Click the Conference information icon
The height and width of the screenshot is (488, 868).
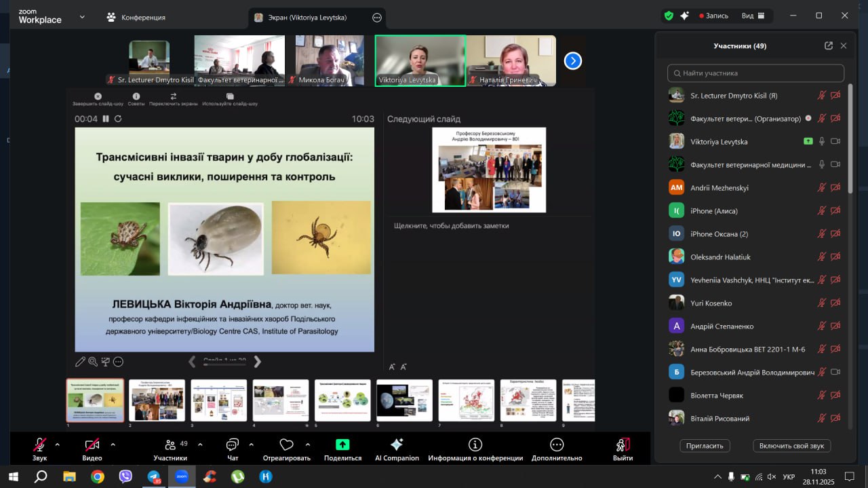tap(475, 445)
